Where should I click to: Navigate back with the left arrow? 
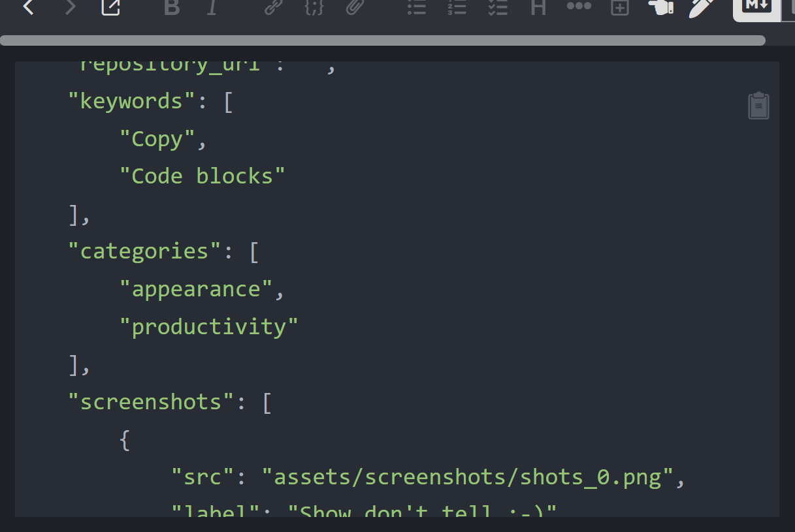coord(27,8)
